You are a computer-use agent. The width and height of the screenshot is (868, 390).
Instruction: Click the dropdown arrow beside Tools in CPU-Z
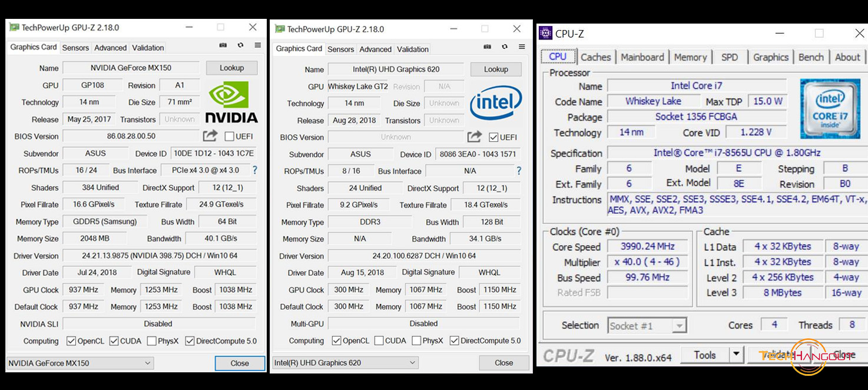[x=736, y=355]
